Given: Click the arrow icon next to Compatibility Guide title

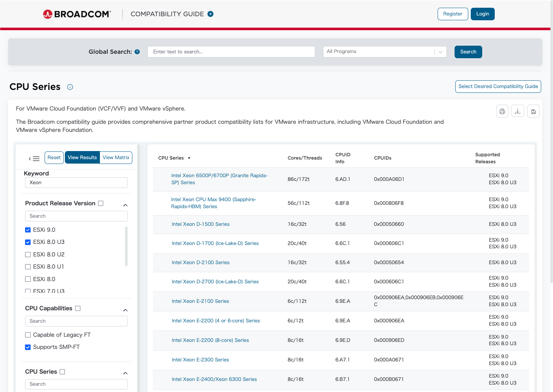Looking at the screenshot, I should [x=210, y=14].
